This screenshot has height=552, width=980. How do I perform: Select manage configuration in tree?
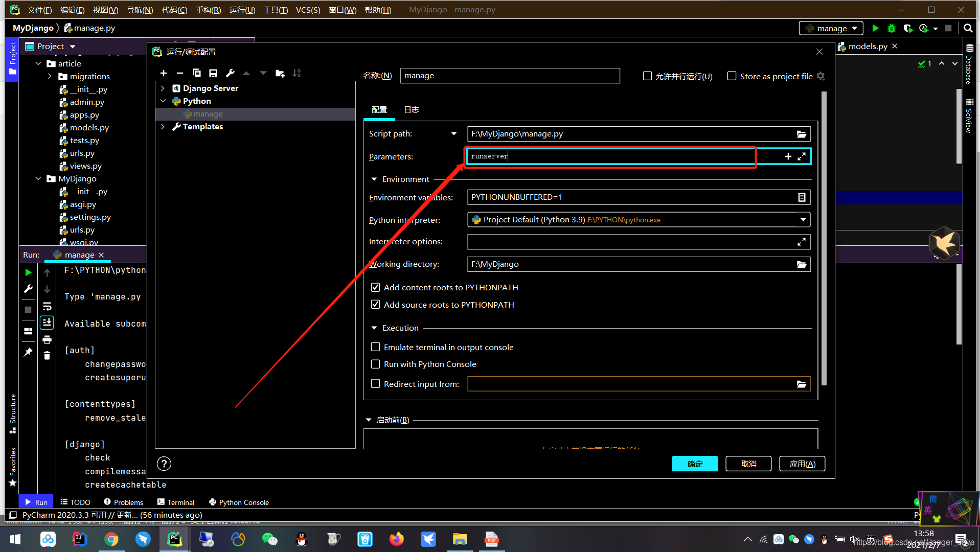(x=255, y=114)
